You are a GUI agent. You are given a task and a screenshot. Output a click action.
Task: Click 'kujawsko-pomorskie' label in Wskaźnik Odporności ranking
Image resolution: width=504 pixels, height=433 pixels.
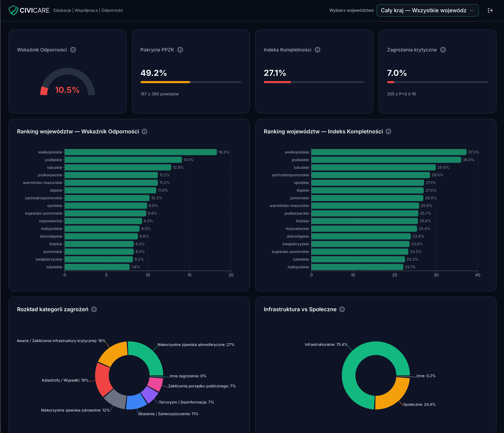(43, 213)
